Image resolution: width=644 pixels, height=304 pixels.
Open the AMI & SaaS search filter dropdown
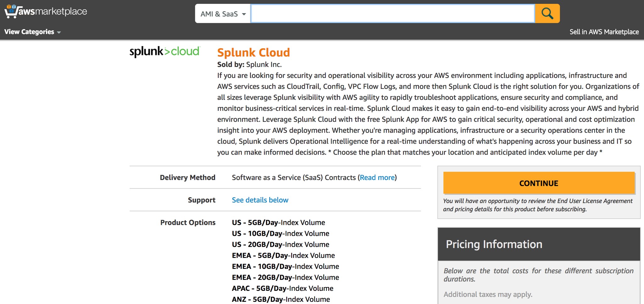(223, 14)
